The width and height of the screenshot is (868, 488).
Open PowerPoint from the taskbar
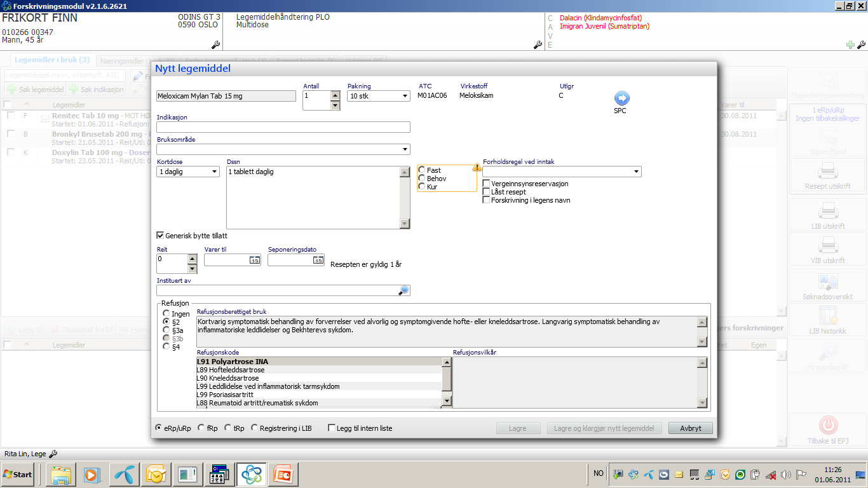(x=282, y=474)
